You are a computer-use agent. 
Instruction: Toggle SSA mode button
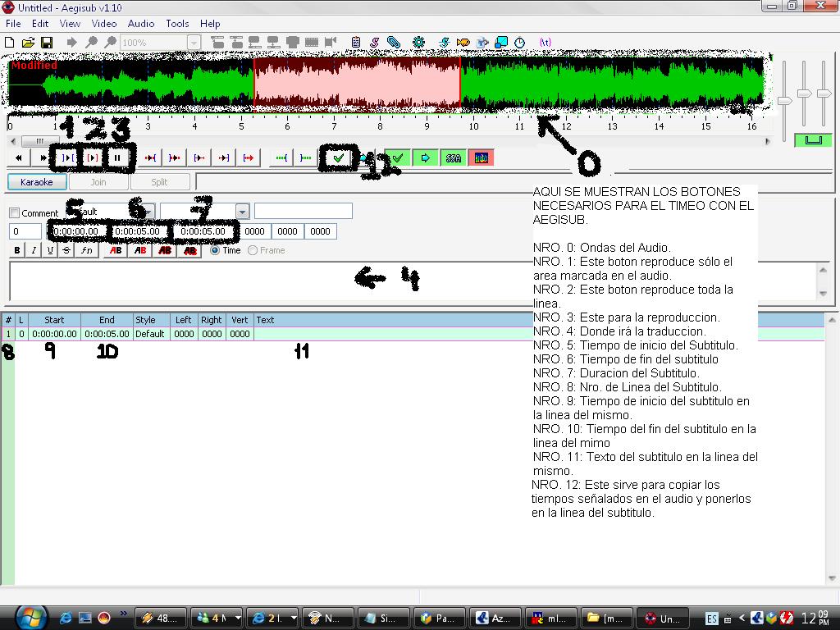453,158
